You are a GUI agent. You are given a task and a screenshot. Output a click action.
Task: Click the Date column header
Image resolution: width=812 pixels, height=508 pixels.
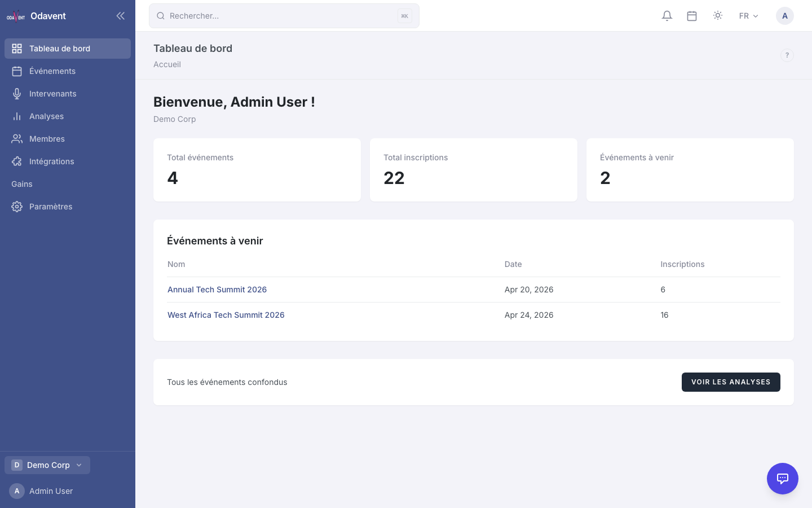pos(513,264)
